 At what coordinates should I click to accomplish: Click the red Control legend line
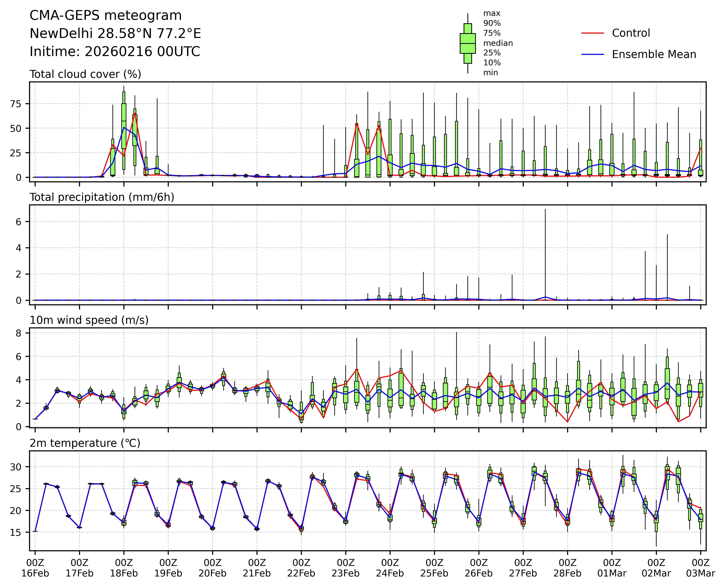click(593, 33)
